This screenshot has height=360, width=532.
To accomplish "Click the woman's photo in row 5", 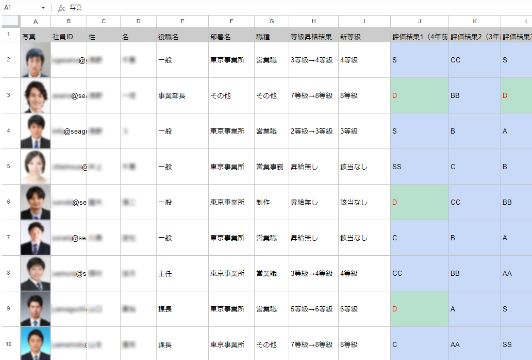I will [x=35, y=167].
